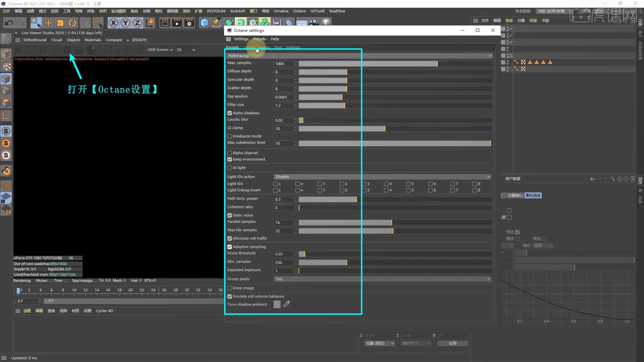This screenshot has height=362, width=644.
Task: Click the Cloud menu in Live Viewer
Action: click(56, 40)
